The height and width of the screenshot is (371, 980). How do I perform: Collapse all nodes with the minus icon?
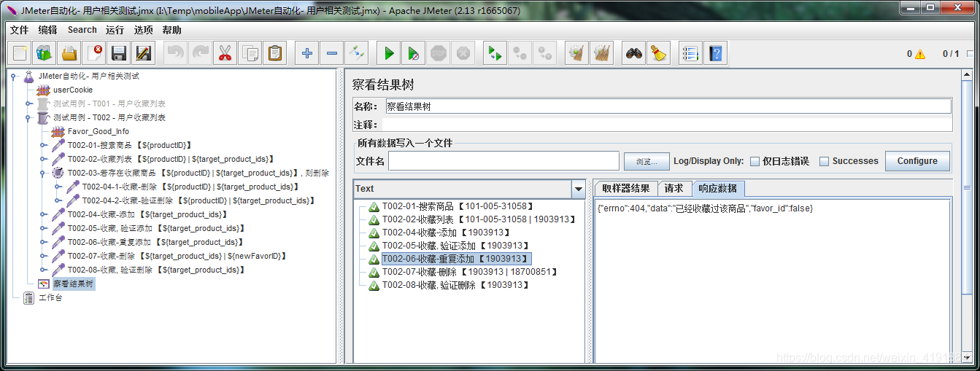[332, 53]
